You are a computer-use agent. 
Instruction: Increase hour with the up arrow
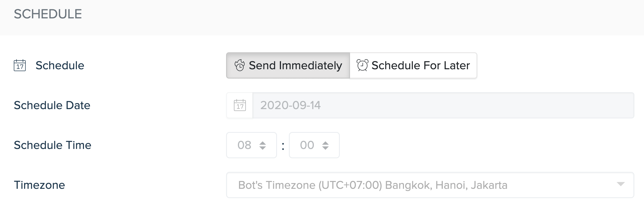click(263, 143)
